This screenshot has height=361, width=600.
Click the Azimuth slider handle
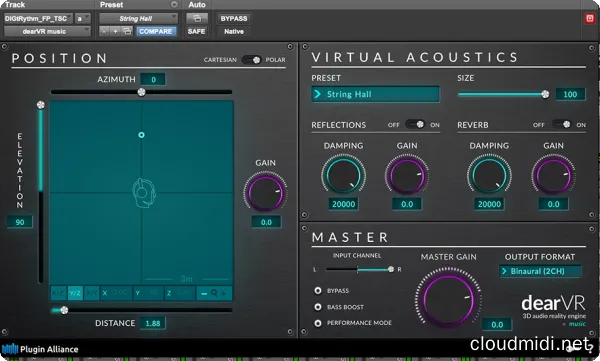pyautogui.click(x=141, y=92)
